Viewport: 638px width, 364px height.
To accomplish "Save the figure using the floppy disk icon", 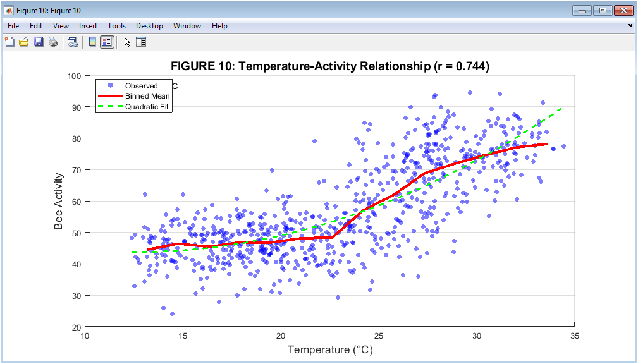I will click(39, 42).
